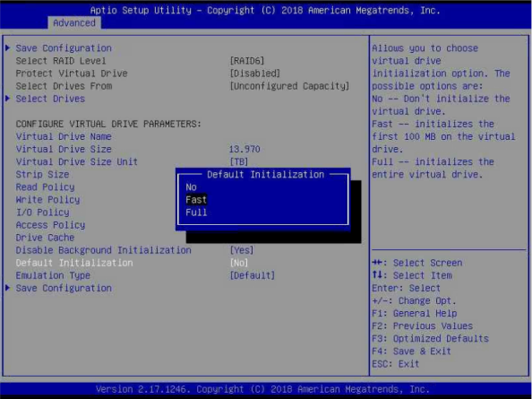532x399 pixels.
Task: Open the top Save Configuration submenu
Action: 64,48
